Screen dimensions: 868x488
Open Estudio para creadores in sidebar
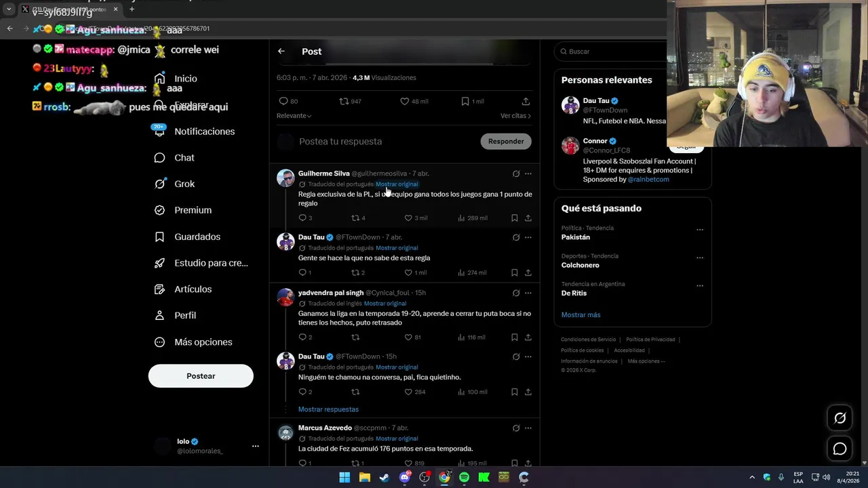(x=201, y=263)
